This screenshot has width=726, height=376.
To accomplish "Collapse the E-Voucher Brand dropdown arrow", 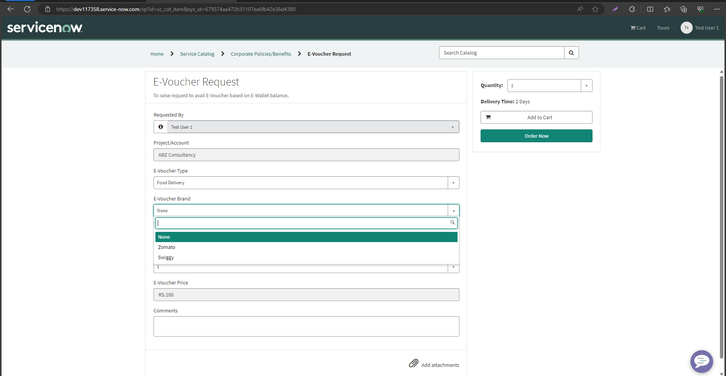I will [x=453, y=210].
